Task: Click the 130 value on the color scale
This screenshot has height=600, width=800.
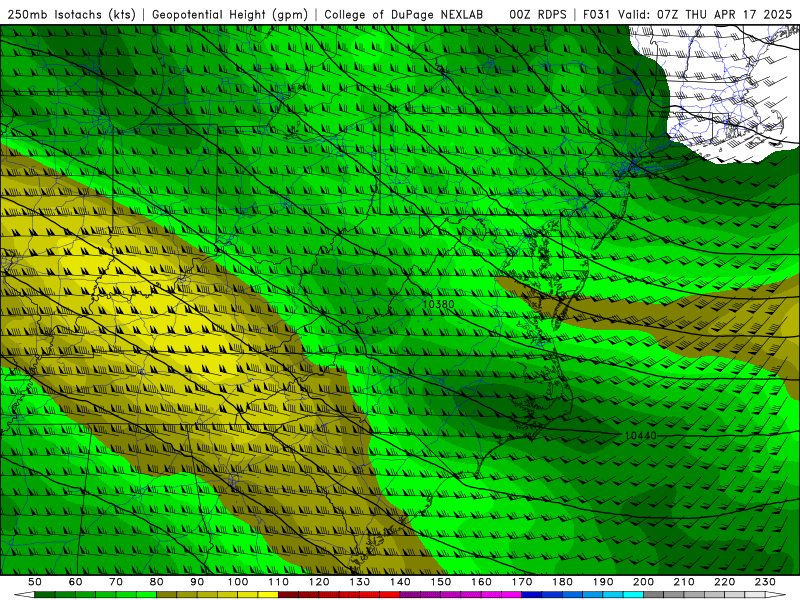Action: click(360, 582)
